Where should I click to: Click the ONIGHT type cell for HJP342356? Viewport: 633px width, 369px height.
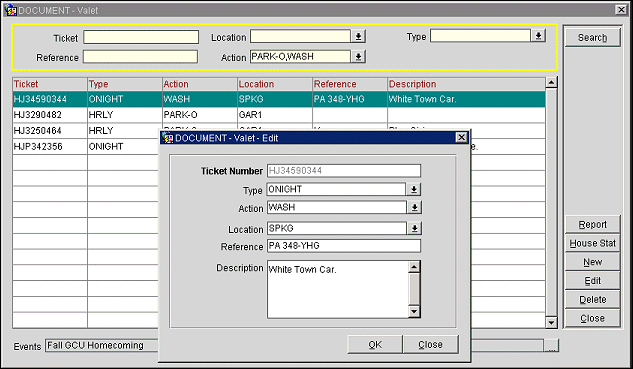pyautogui.click(x=124, y=147)
